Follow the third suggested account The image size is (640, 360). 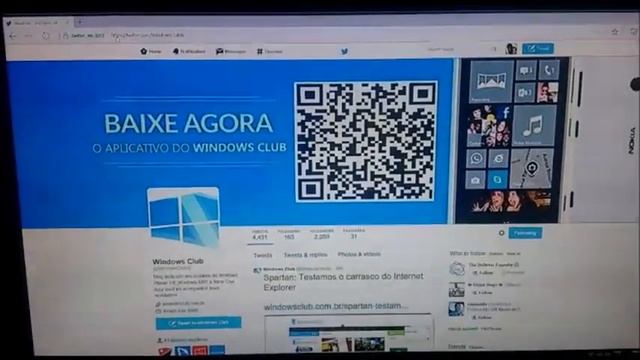[483, 317]
